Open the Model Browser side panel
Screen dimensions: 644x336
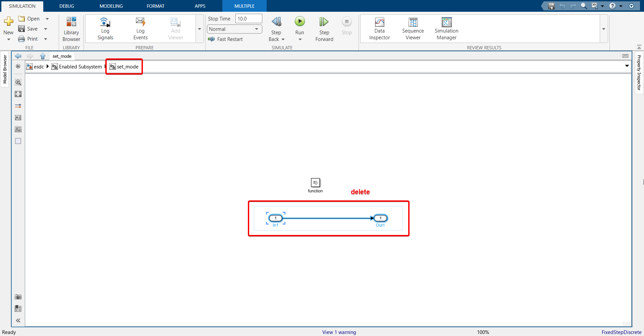point(5,69)
